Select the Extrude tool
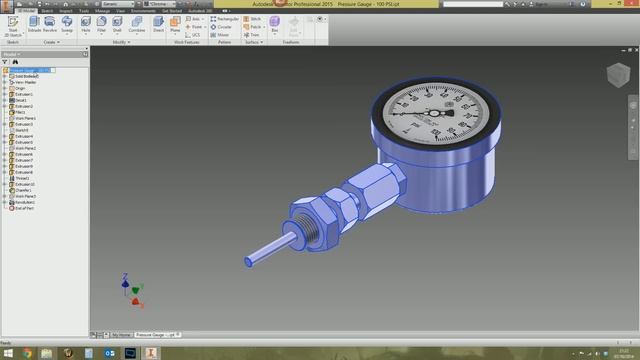 pyautogui.click(x=34, y=24)
